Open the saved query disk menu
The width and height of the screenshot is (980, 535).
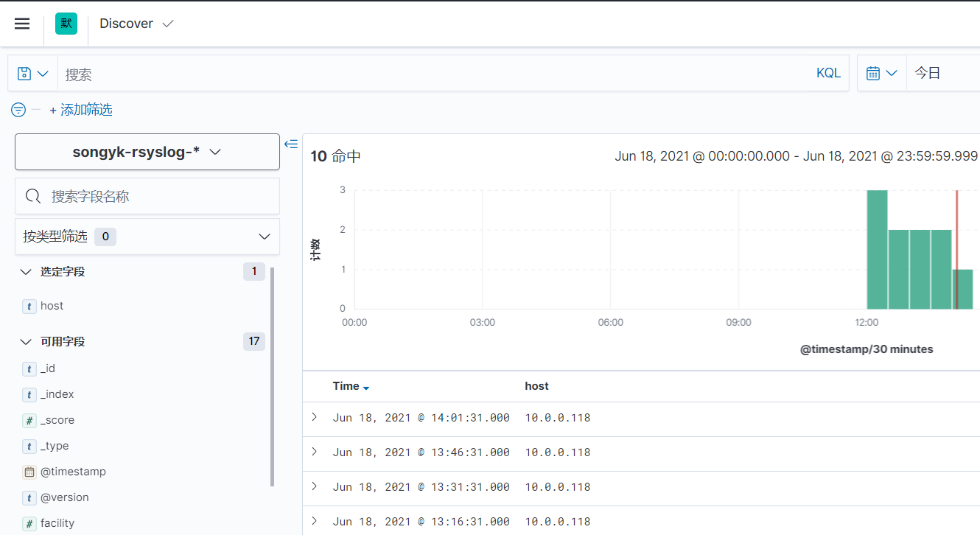point(33,74)
